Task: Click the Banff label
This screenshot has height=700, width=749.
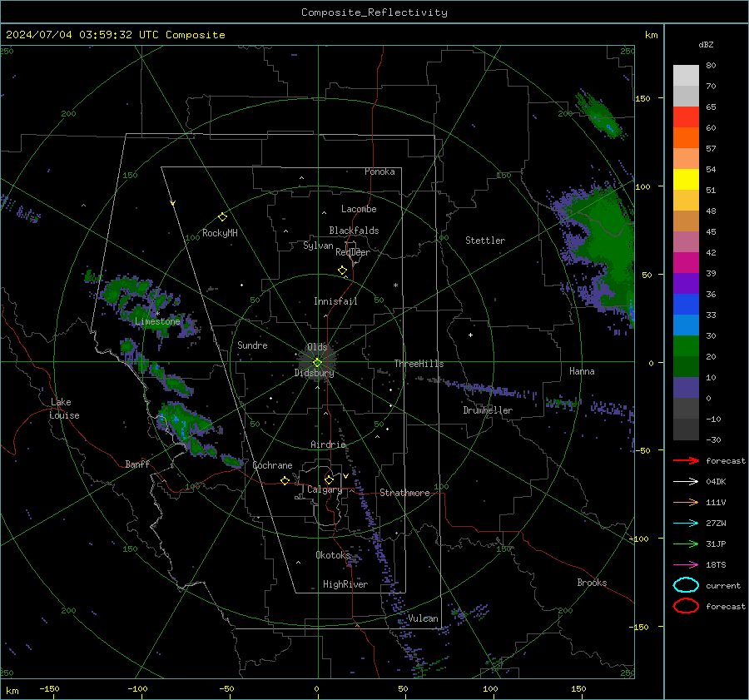Action: 137,464
